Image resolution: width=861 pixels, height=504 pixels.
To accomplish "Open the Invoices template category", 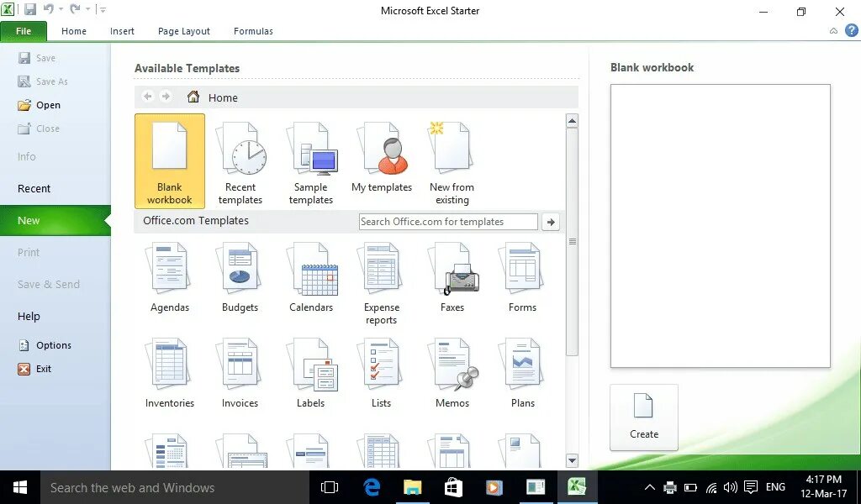I will [x=240, y=374].
